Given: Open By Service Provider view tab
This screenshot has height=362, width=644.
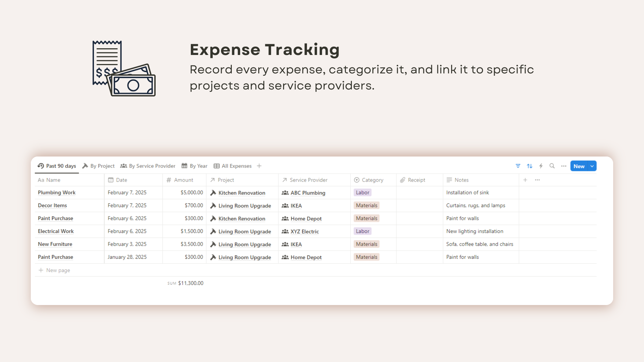Looking at the screenshot, I should [x=148, y=166].
